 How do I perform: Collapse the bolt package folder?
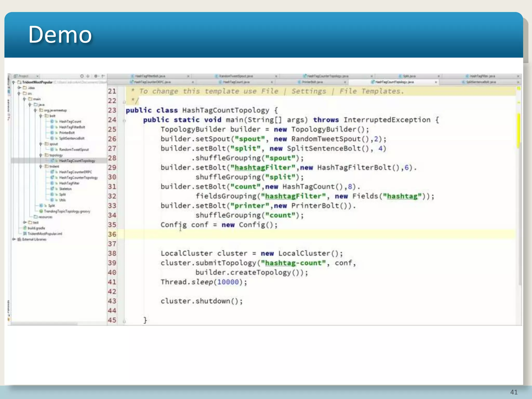[41, 116]
